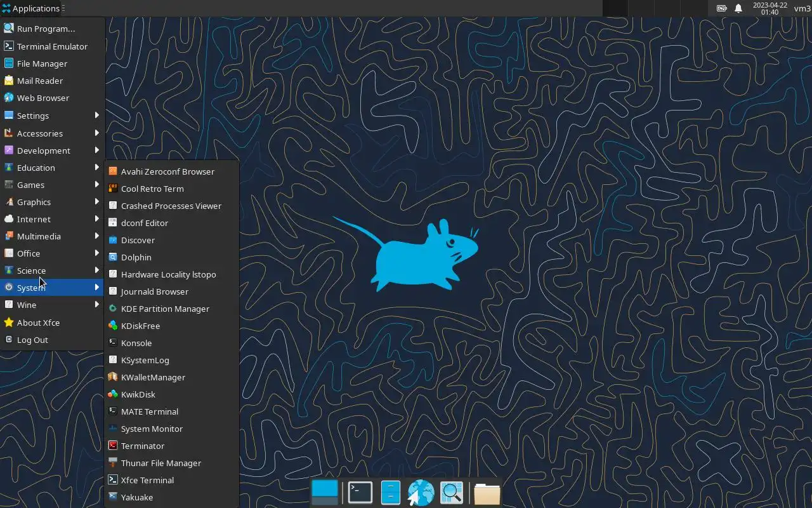Click the Discover store icon
The width and height of the screenshot is (812, 508).
pyautogui.click(x=113, y=240)
